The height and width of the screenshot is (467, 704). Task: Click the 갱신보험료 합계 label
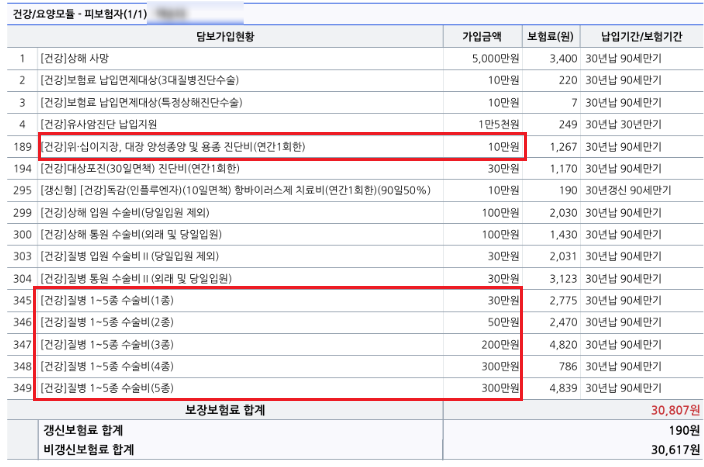[x=83, y=430]
